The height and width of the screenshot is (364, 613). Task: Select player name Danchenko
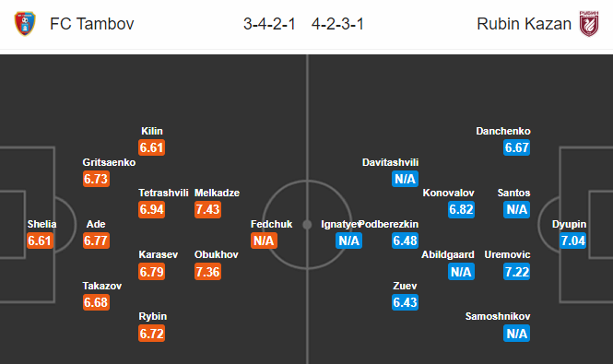(503, 131)
